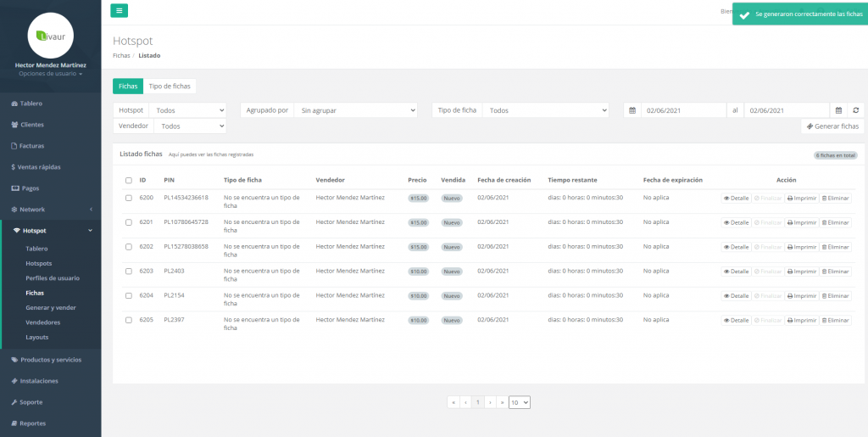
Task: Open Vendedores submenu item
Action: (x=43, y=322)
